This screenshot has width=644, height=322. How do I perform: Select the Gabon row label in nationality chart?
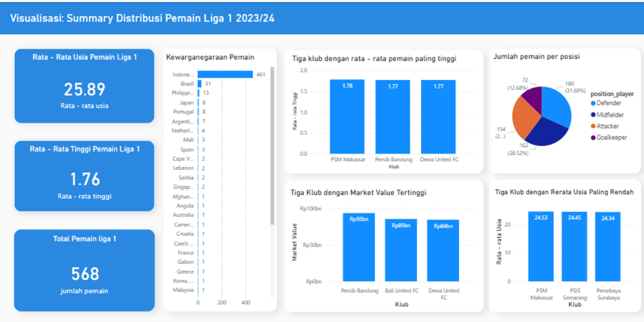[186, 262]
